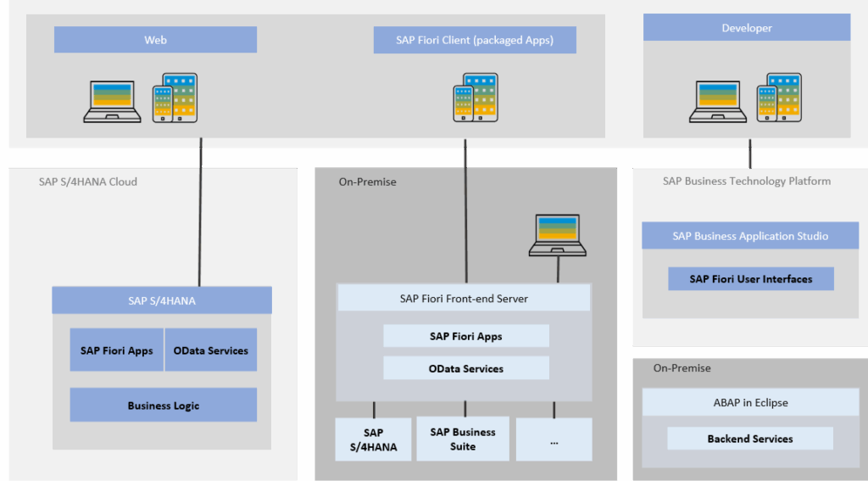Click the SAP Fiori Front-end Server header
Image resolution: width=868 pixels, height=481 pixels.
[x=464, y=298]
